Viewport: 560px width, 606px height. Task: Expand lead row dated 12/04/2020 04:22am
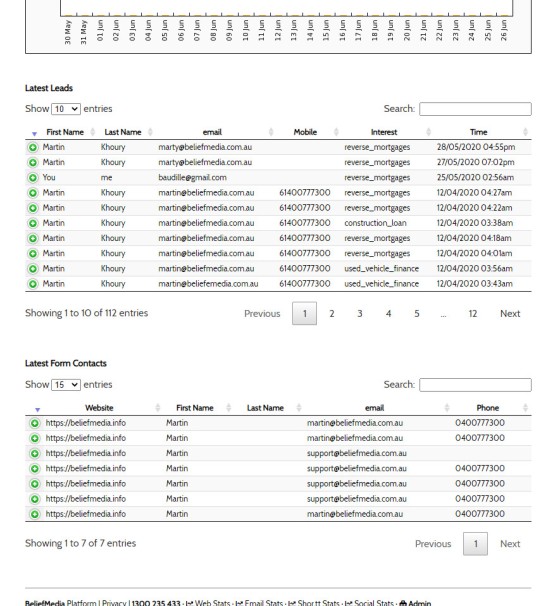pos(33,208)
